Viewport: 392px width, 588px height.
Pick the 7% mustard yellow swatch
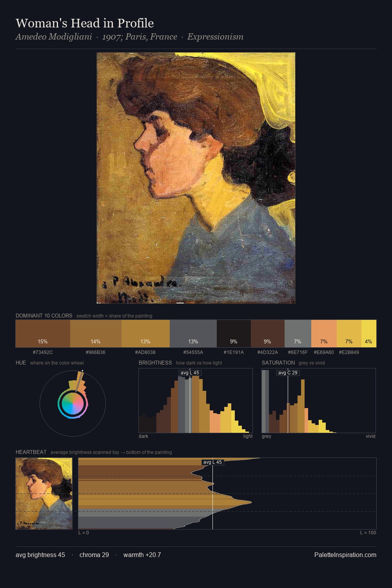(349, 334)
